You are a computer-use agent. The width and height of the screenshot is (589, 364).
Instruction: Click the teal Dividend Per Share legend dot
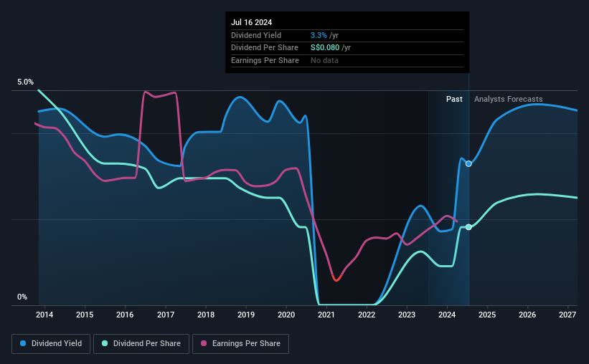click(105, 343)
